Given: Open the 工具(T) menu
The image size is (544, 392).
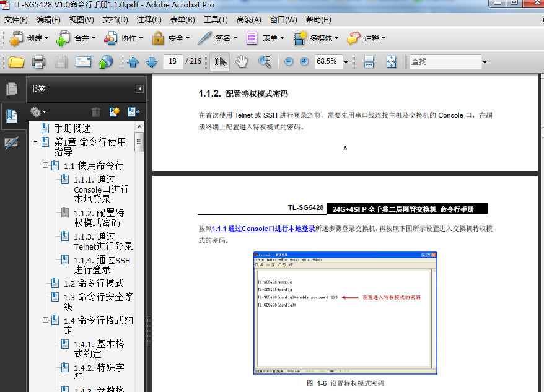Looking at the screenshot, I should pyautogui.click(x=216, y=20).
